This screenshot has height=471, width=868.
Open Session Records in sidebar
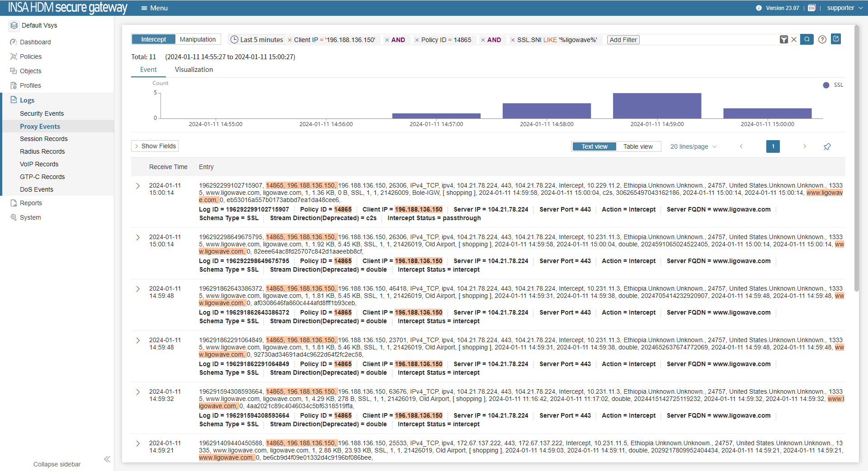[44, 139]
